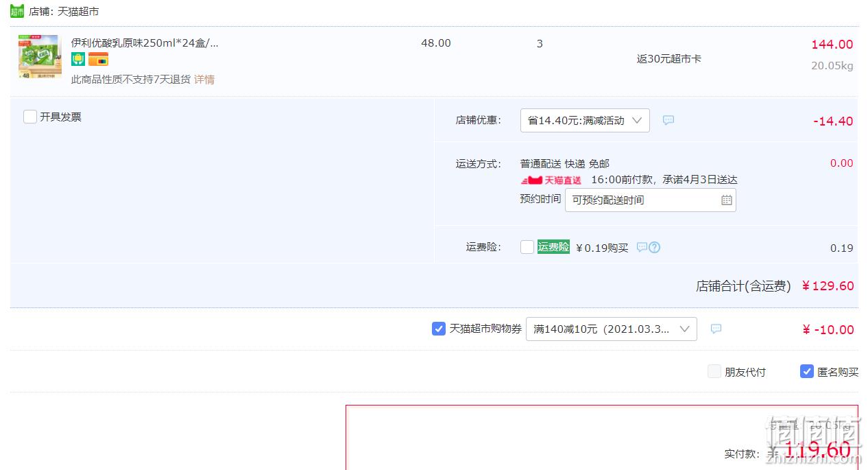
Task: Click the message bubble icon beside 店铺优惠 dropdown
Action: [668, 120]
